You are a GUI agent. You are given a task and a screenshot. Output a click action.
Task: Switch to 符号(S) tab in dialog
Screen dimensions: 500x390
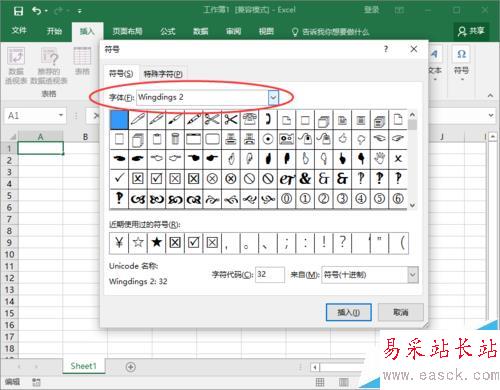tap(121, 73)
